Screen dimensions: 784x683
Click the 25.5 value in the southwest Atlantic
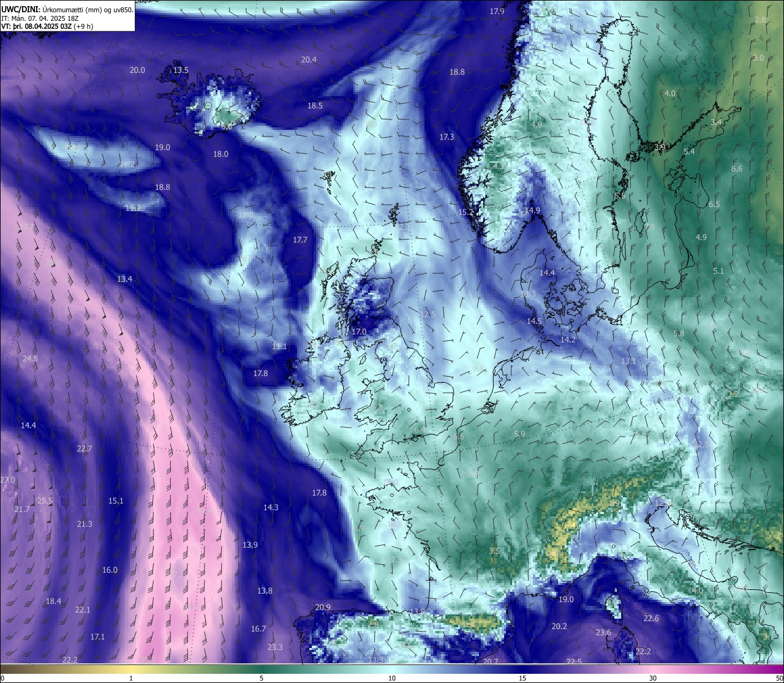tap(45, 501)
